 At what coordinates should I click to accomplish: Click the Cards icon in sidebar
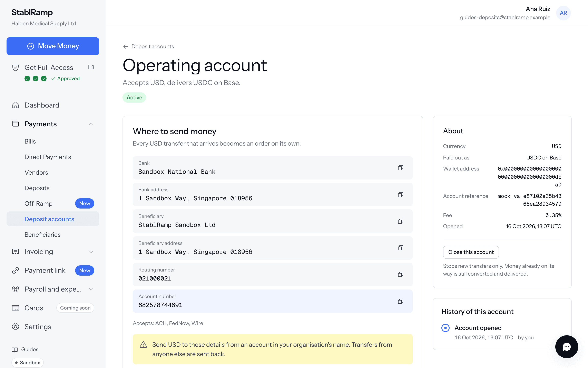click(16, 308)
